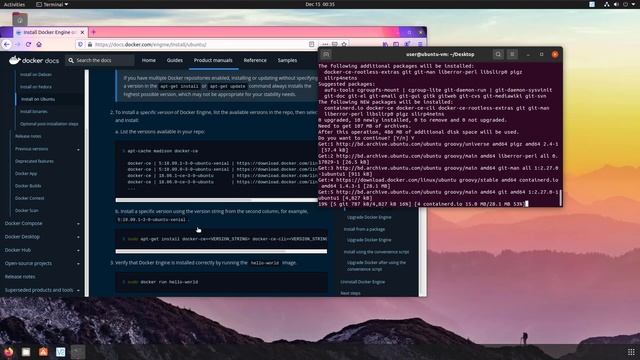The height and width of the screenshot is (360, 640).
Task: Open the Home nav item
Action: pyautogui.click(x=149, y=60)
